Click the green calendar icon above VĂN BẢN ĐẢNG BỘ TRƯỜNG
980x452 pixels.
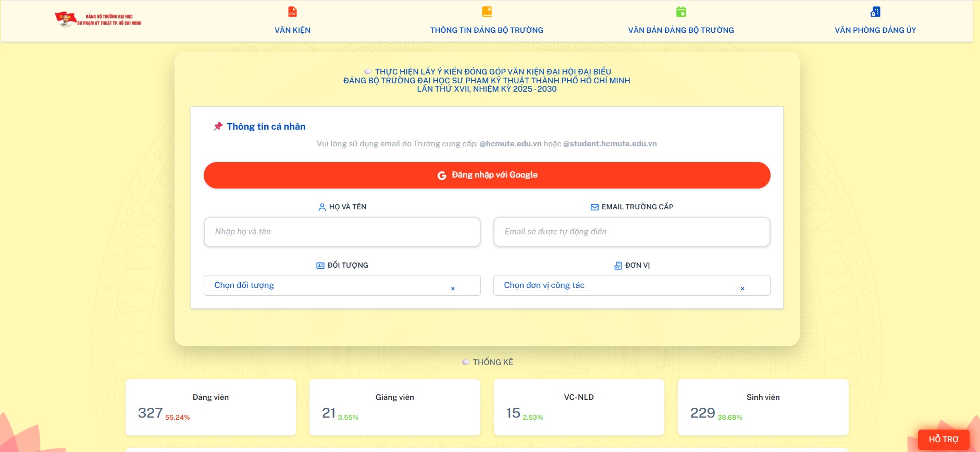pyautogui.click(x=681, y=11)
